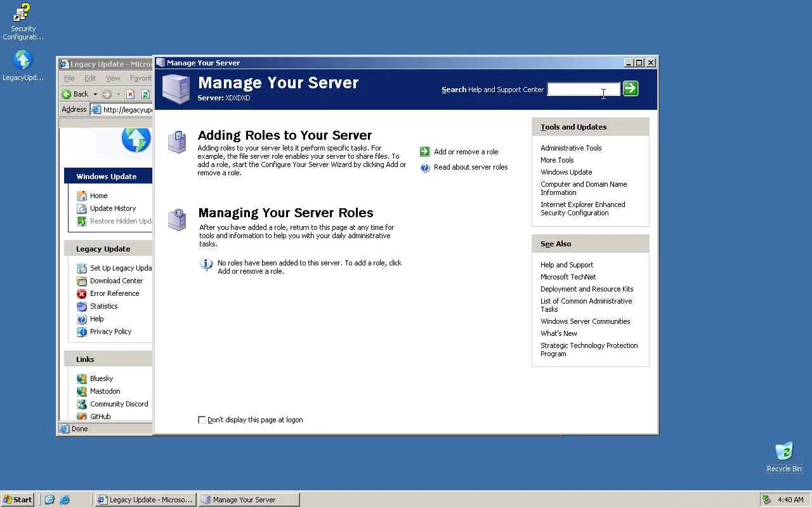Click the taskbar clock showing 4:40 AM
This screenshot has height=508, width=812.
click(790, 500)
